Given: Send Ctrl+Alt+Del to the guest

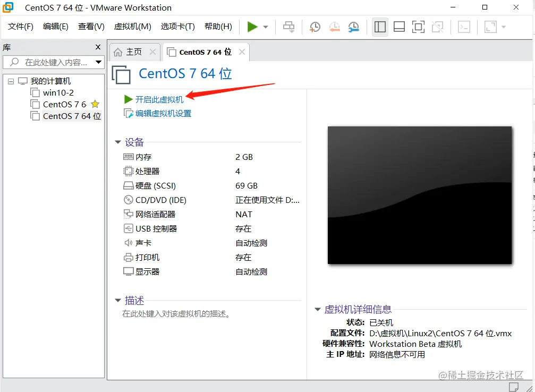Looking at the screenshot, I should 288,27.
